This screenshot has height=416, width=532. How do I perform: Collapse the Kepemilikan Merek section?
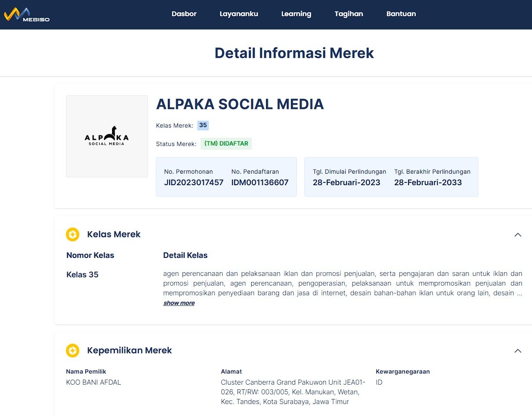click(518, 351)
